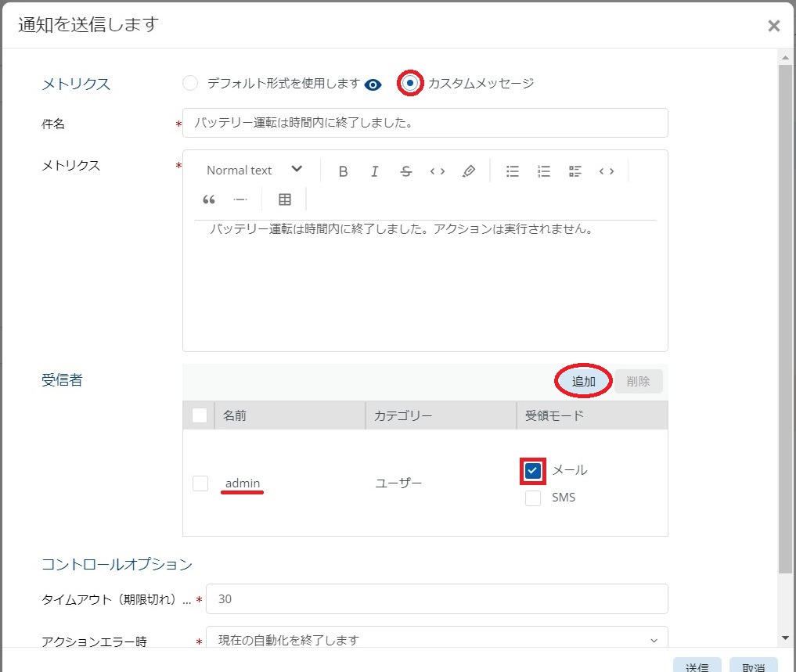
Task: Enable the SMS checkbox for admin
Action: click(533, 498)
